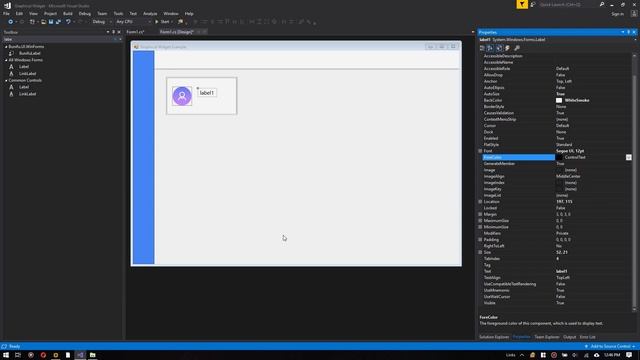Screen dimensions: 640x360
Task: Collapse the Common Controls group
Action: [6, 80]
